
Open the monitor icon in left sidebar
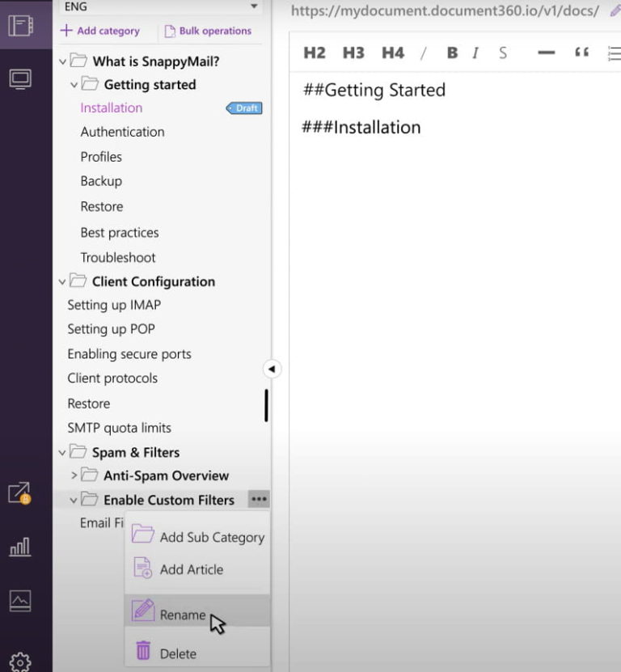pos(19,78)
